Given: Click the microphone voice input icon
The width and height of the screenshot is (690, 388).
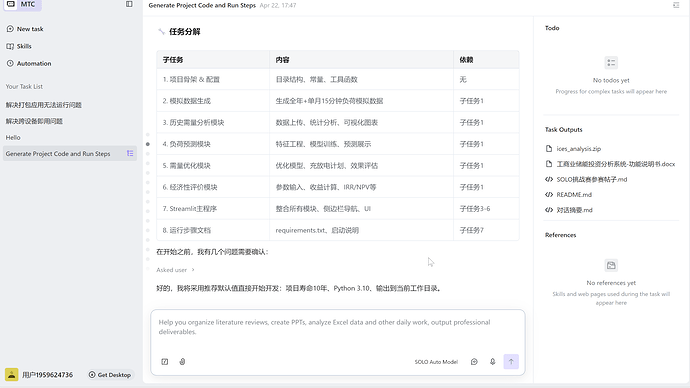Looking at the screenshot, I should 492,362.
